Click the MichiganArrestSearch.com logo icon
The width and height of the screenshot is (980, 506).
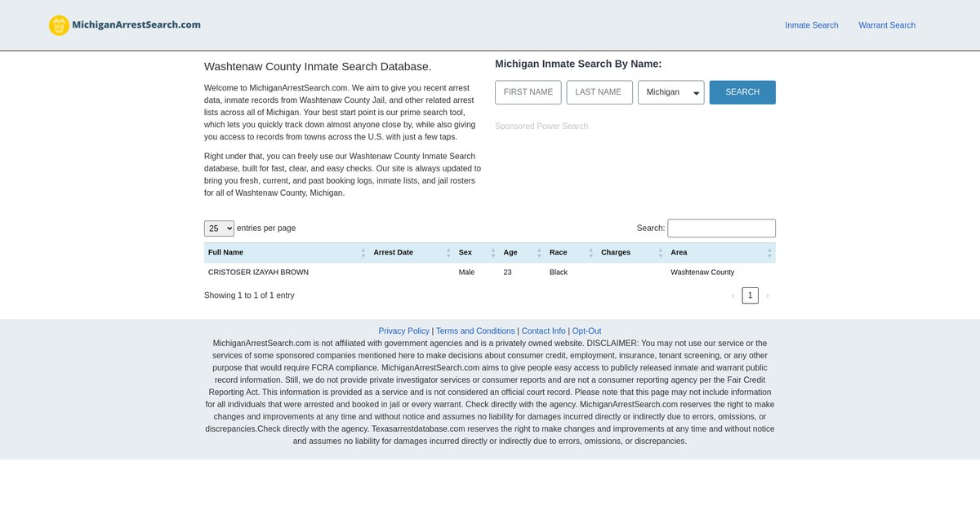(x=59, y=25)
